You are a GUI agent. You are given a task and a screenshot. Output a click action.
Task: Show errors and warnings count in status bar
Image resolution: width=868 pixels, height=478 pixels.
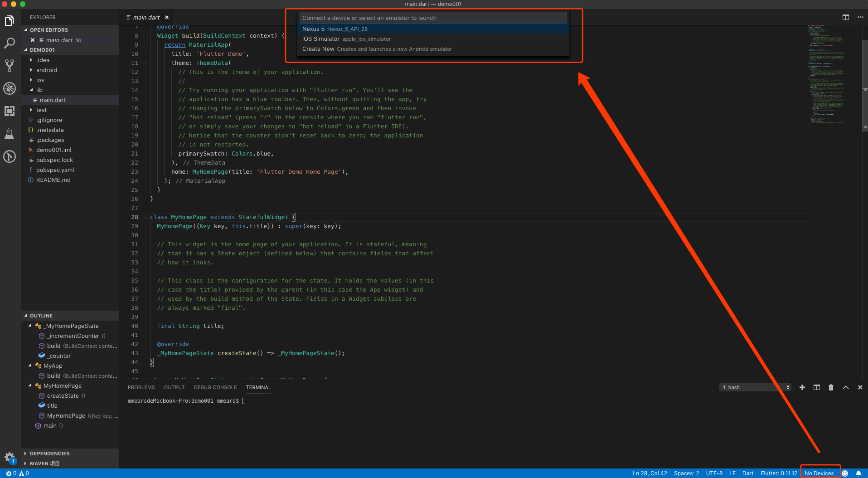point(18,473)
